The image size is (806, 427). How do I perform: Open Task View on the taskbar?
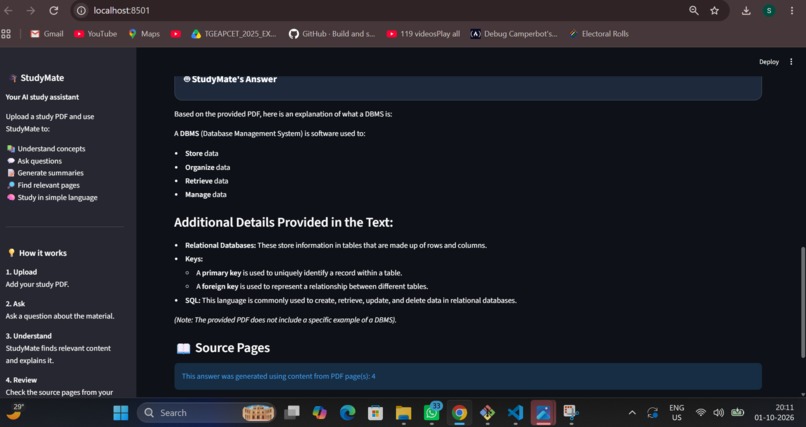tap(292, 413)
